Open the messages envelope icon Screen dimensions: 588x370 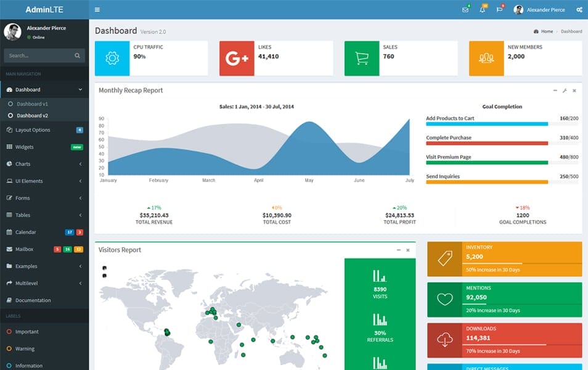[x=465, y=9]
